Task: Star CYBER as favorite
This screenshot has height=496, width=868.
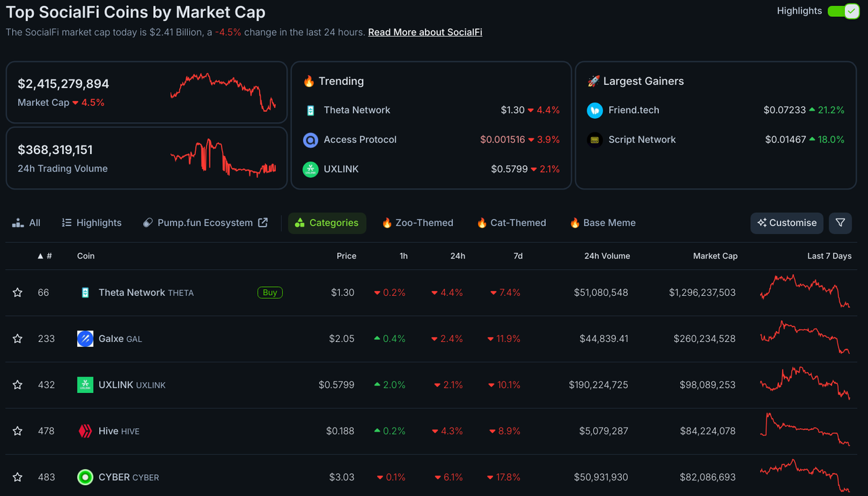Action: coord(18,477)
